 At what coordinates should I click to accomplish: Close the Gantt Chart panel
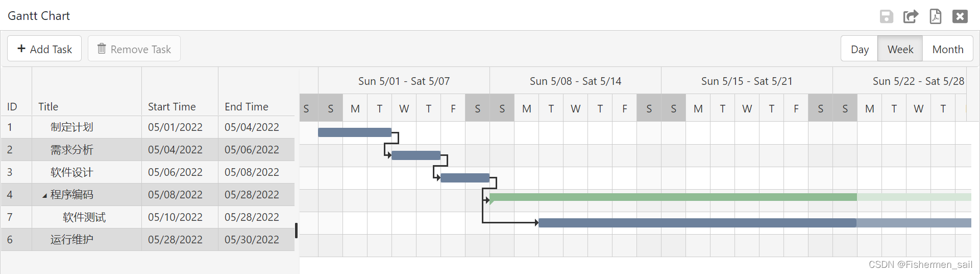pyautogui.click(x=960, y=16)
